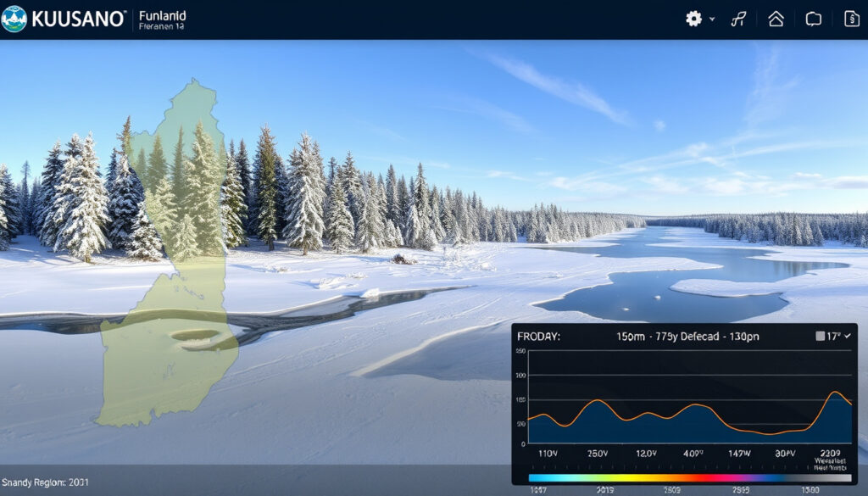Screen dimensions: 868x496
Task: Open the chat folder icon
Action: (x=813, y=20)
